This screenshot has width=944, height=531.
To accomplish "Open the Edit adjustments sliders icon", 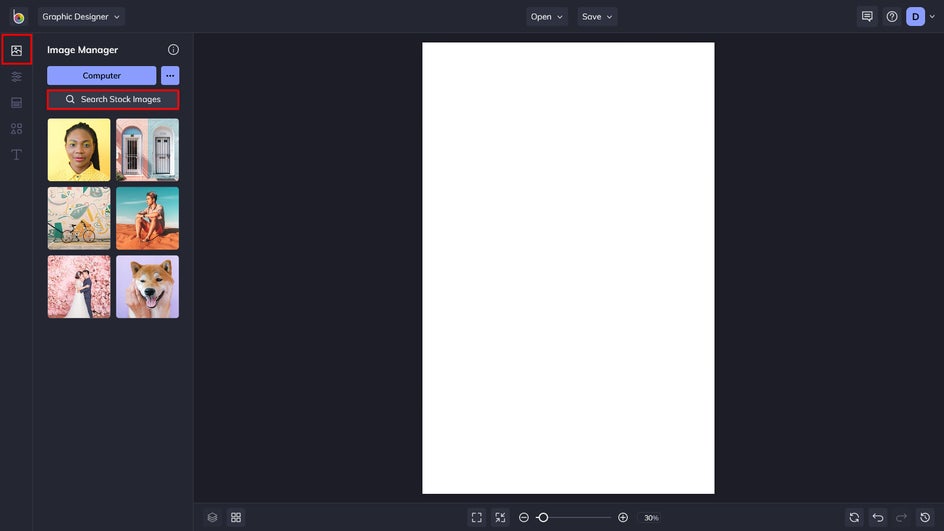I will point(16,76).
